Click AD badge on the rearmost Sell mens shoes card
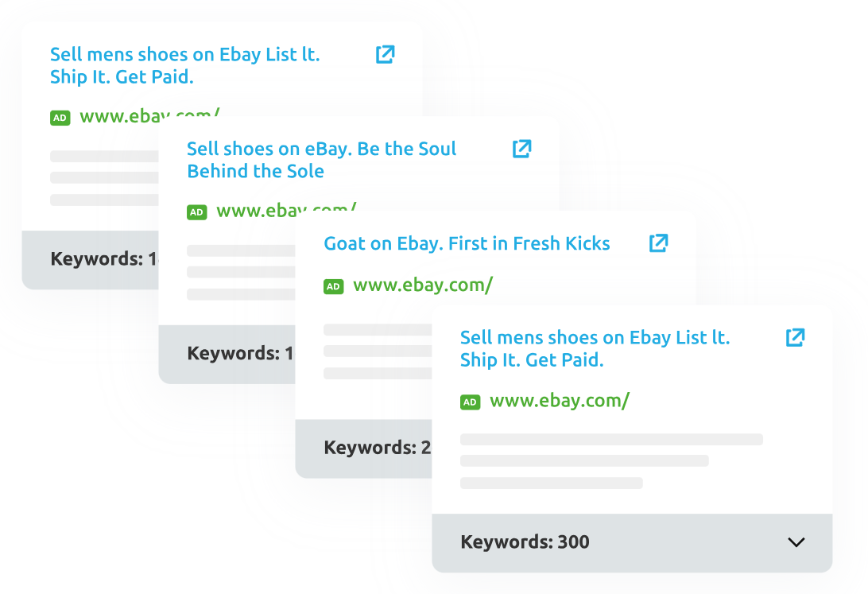Viewport: 868px width, 594px height. [x=60, y=118]
